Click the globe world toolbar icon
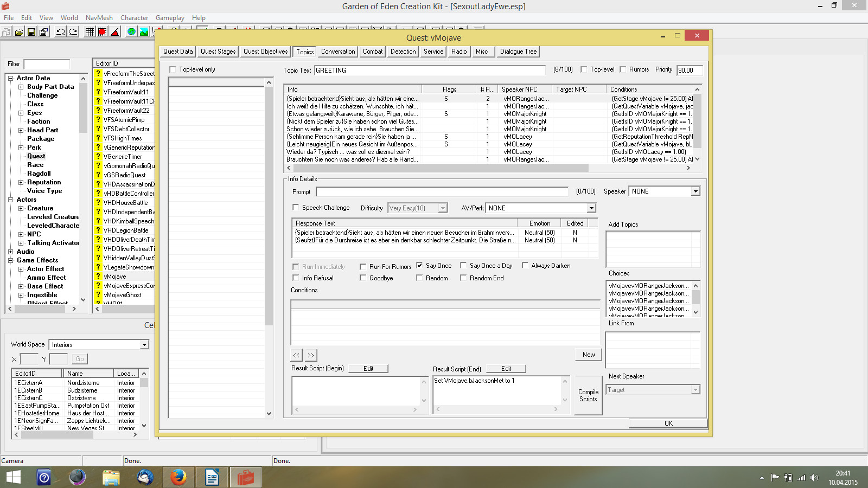This screenshot has height=488, width=868. [131, 32]
